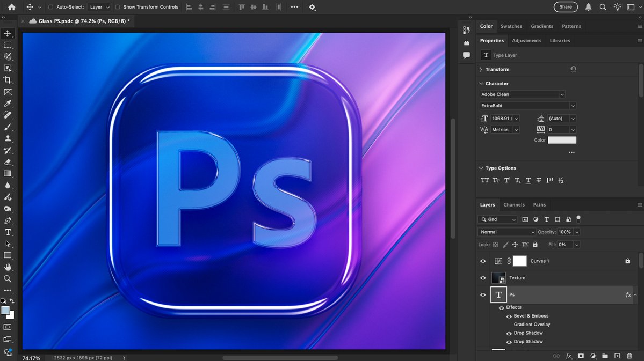
Task: Select the Move tool
Action: pyautogui.click(x=8, y=33)
